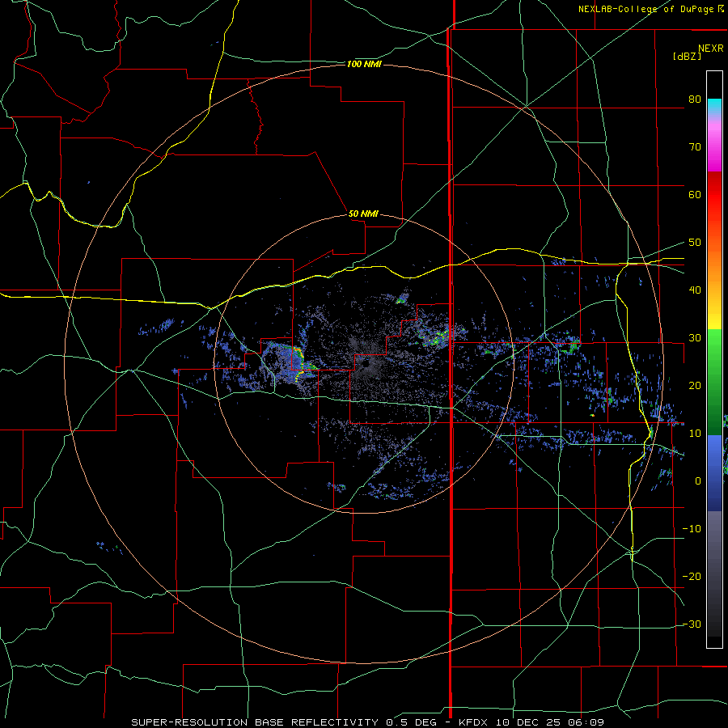728x728 pixels.
Task: Click "SUPER-RESOLUTION BASE REFLECTIVITY" in the caption
Action: pos(255,722)
